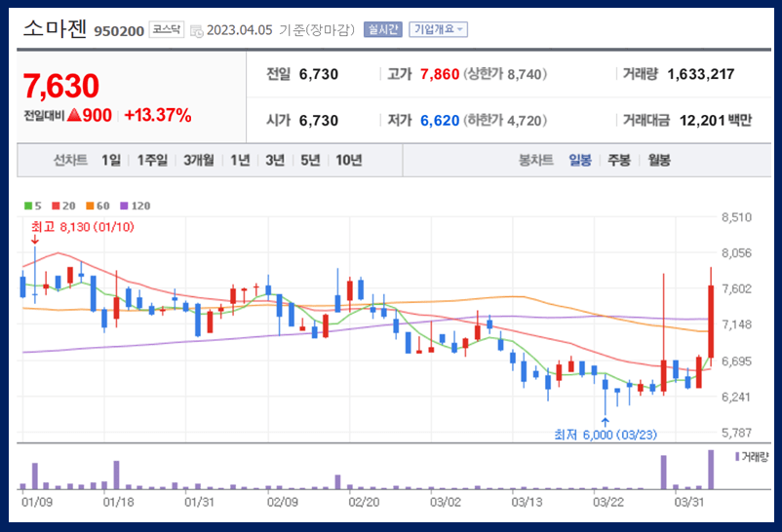Click the 01/09 date axis label
Viewport: 782px width, 532px height.
tap(37, 502)
